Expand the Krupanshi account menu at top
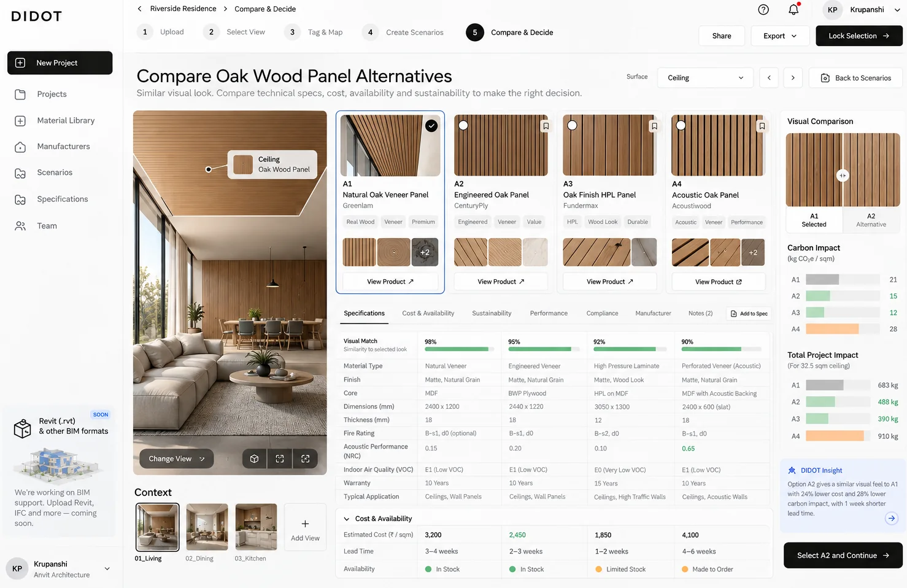This screenshot has height=588, width=907. (x=897, y=10)
